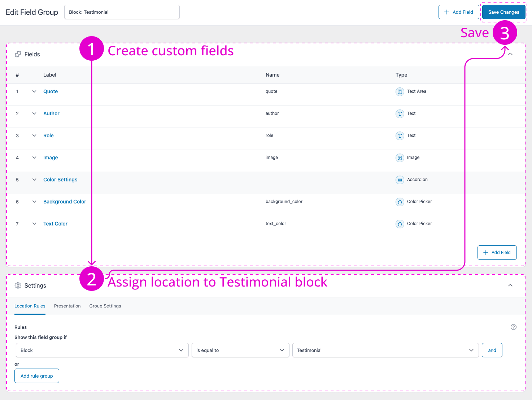The image size is (532, 400).
Task: Open the 'is equal to' operator dropdown
Action: coord(240,350)
